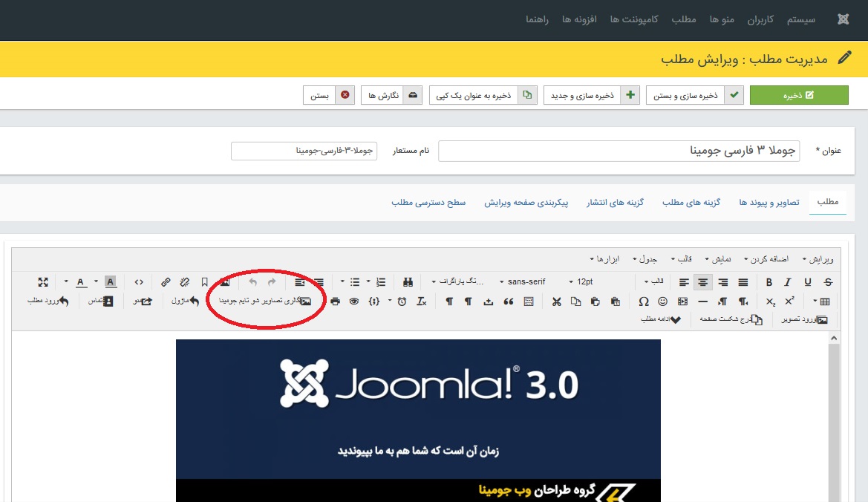Toggle subscript formatting
This screenshot has height=502, width=868.
pos(771,301)
